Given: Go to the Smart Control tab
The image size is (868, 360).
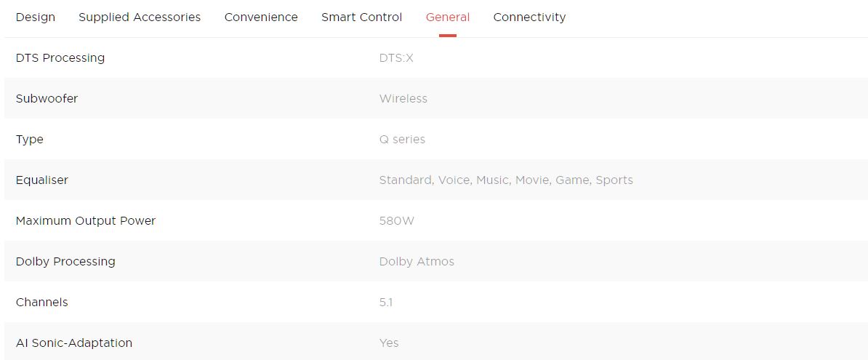Looking at the screenshot, I should [x=361, y=17].
